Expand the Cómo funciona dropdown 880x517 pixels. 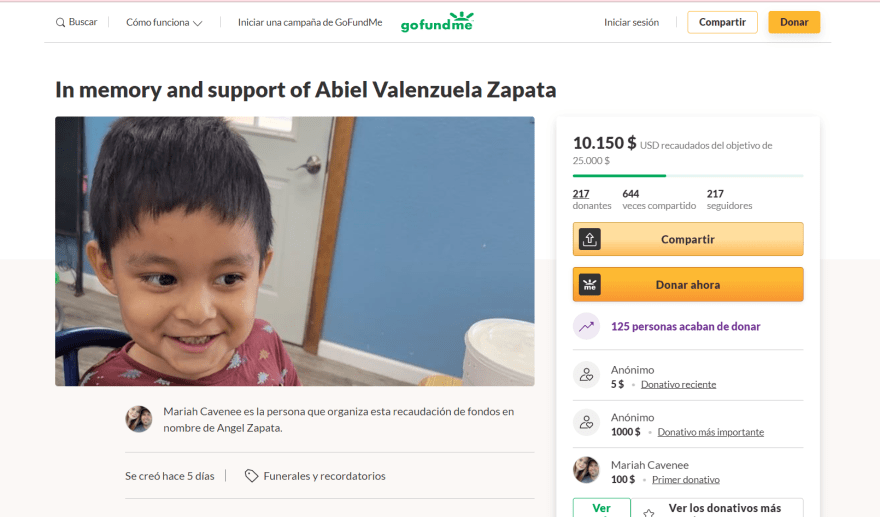[164, 22]
